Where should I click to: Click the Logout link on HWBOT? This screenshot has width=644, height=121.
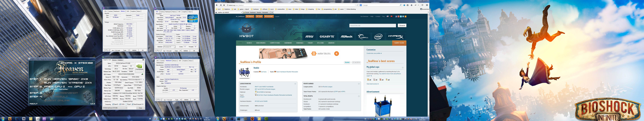(x=277, y=17)
